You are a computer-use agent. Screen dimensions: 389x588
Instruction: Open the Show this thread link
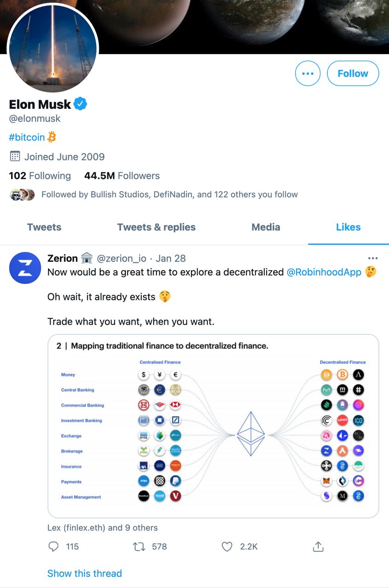(x=85, y=573)
